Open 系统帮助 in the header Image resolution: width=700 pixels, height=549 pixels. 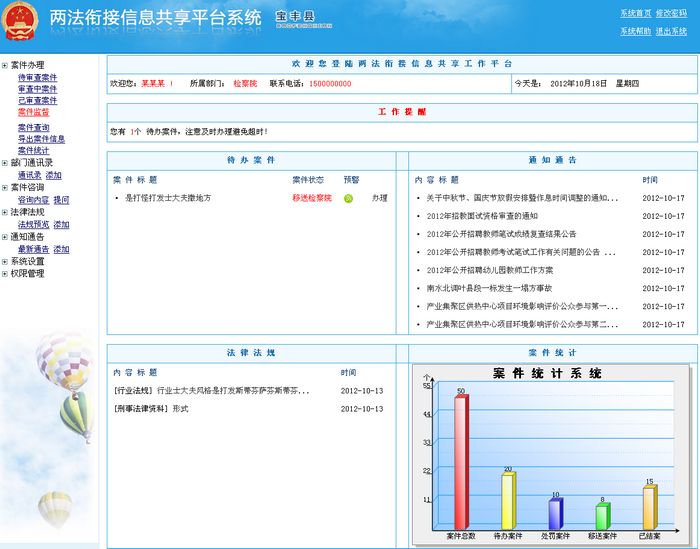pyautogui.click(x=635, y=31)
